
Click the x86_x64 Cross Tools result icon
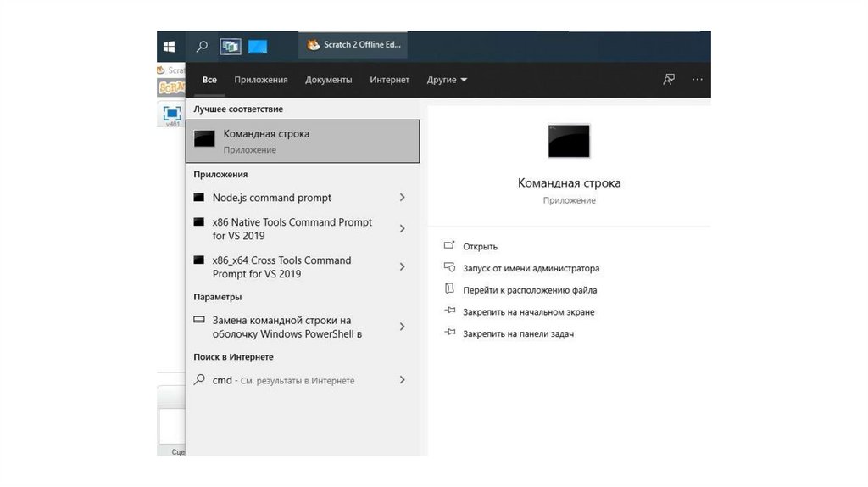pyautogui.click(x=198, y=260)
